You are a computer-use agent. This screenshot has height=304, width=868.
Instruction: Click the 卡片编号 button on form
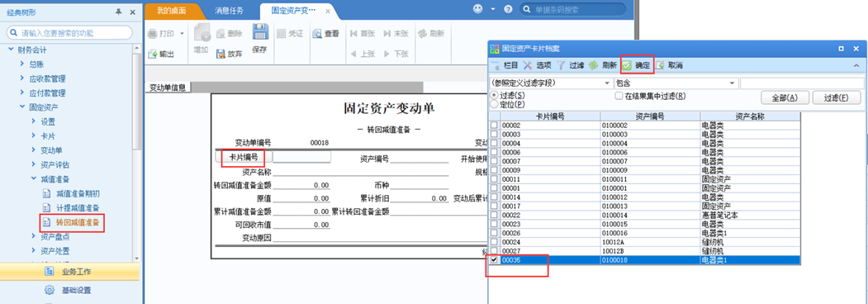243,157
